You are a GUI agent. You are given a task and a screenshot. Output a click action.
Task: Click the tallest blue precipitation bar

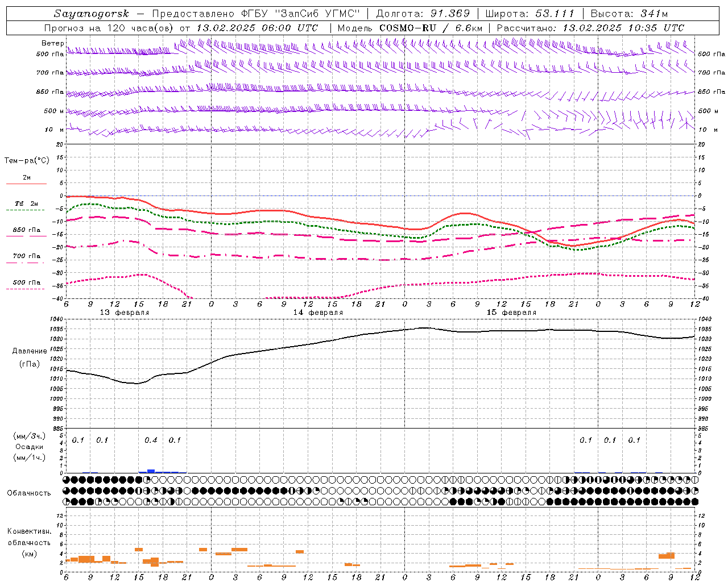point(151,471)
